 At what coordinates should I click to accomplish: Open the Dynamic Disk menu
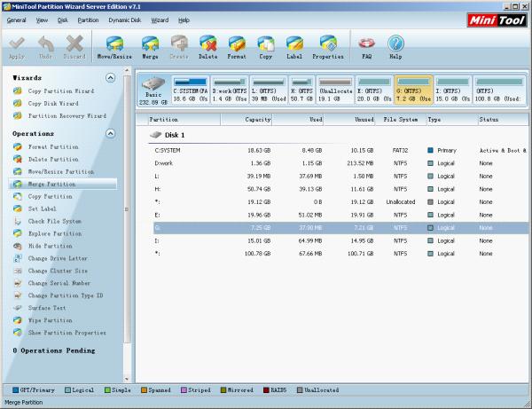point(124,20)
